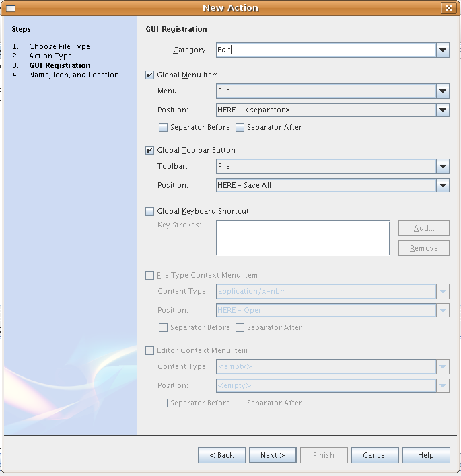Viewport: 461px width, 476px height.
Task: Toggle Separator Before under File Type Context Menu
Action: point(163,327)
